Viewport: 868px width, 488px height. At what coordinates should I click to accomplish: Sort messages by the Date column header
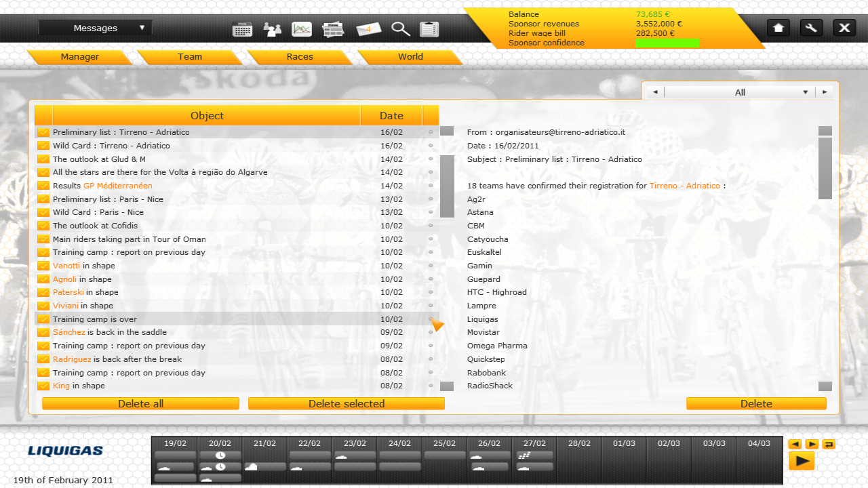(391, 115)
